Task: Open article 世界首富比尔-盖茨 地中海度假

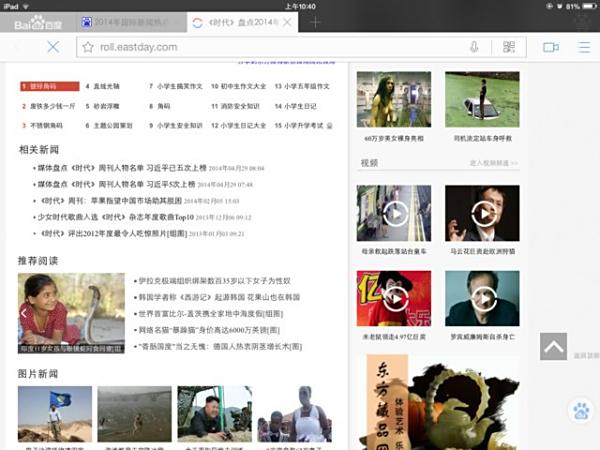Action: [x=210, y=314]
